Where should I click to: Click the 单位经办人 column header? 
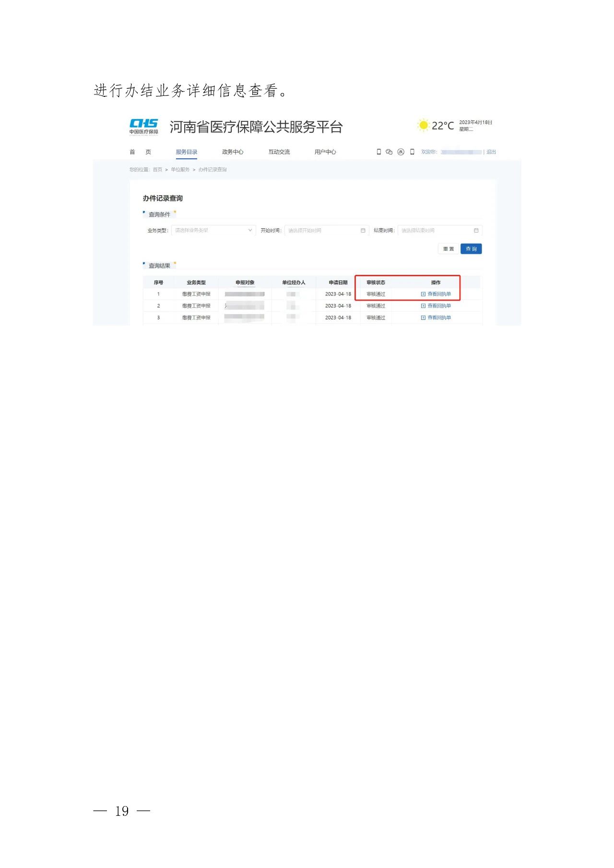[294, 282]
